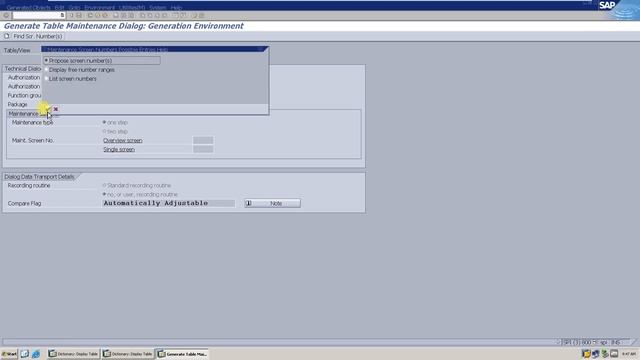The image size is (640, 360).
Task: Click the first yellow system tray icon
Action: pos(586,354)
